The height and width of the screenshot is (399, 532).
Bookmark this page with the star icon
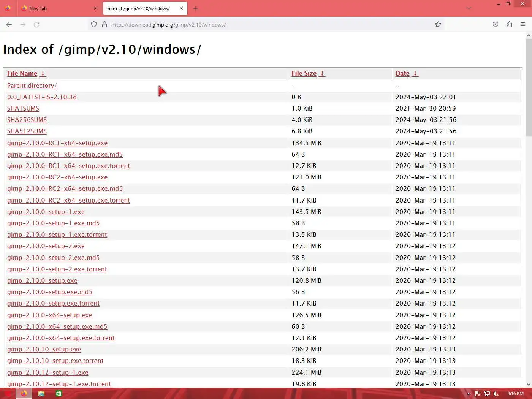click(438, 25)
